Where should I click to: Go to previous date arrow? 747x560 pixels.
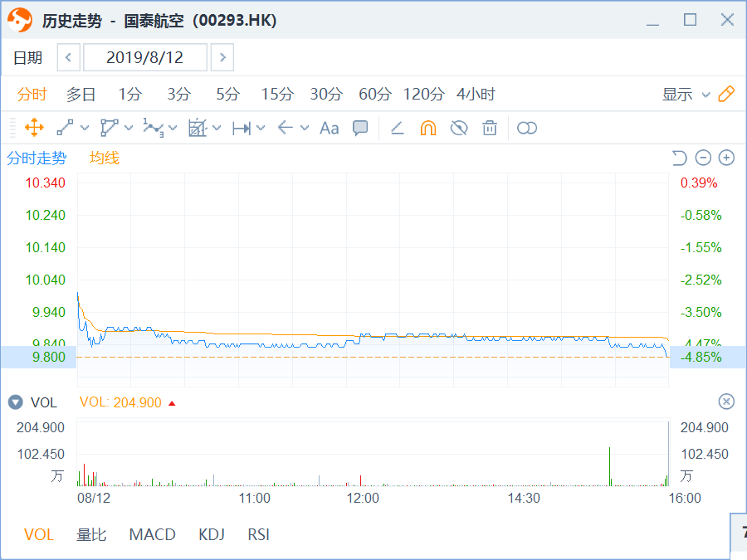69,57
